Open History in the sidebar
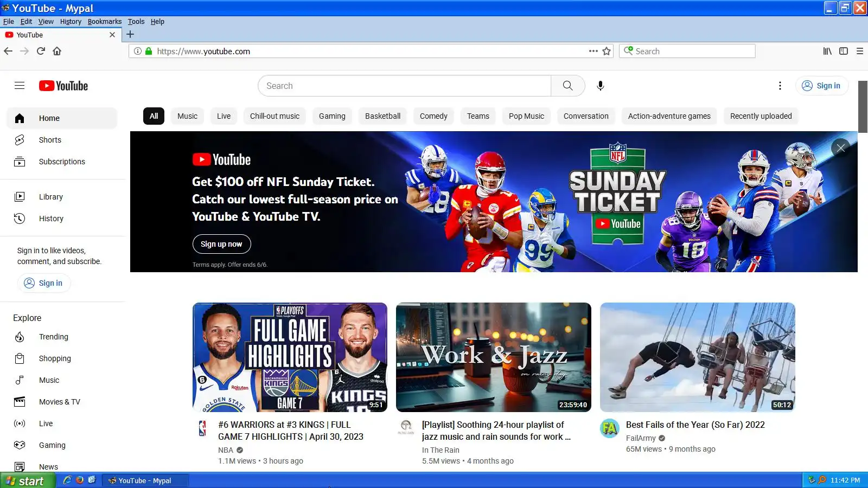868x488 pixels. click(x=62, y=219)
